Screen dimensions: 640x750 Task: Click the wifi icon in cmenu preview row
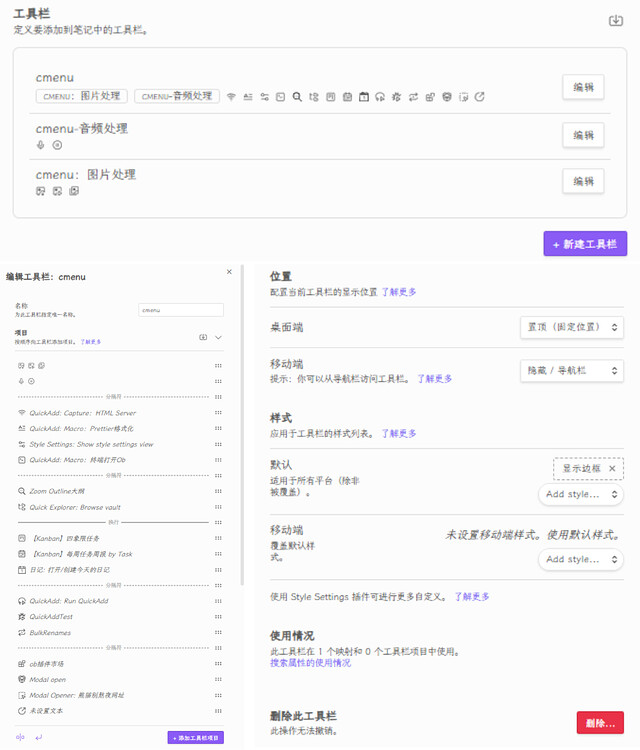(231, 97)
